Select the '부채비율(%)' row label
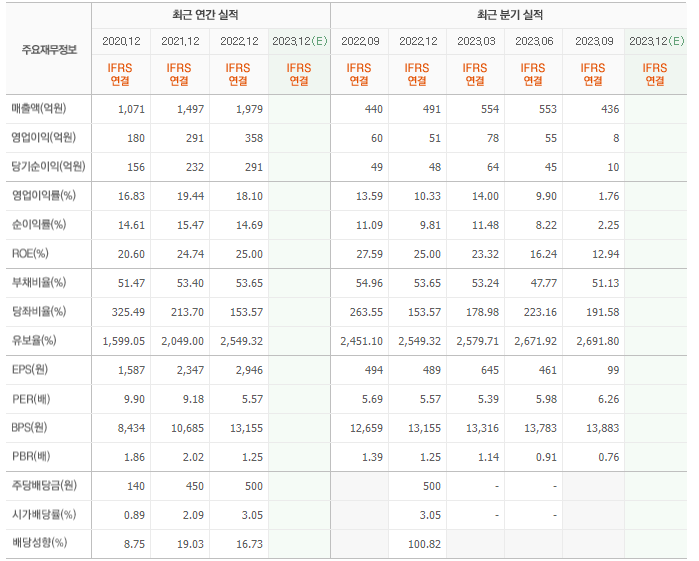Screen dimensions: 699x561 (39, 283)
